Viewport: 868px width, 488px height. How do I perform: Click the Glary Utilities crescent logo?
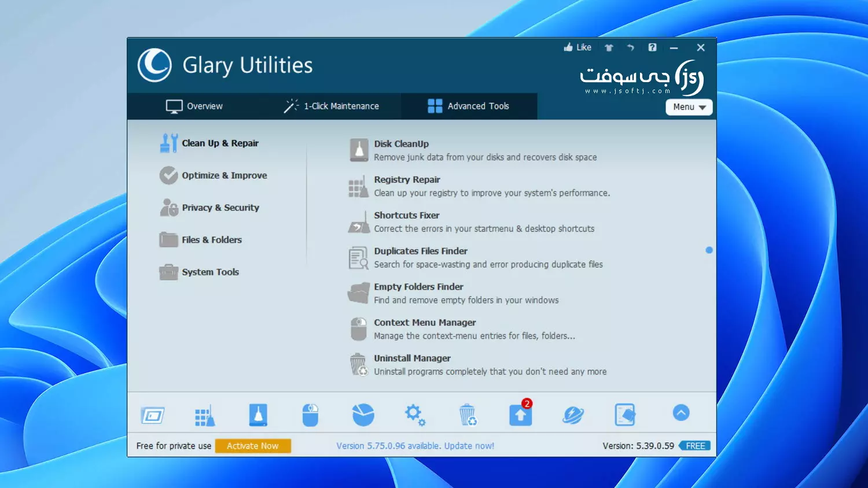click(x=155, y=65)
